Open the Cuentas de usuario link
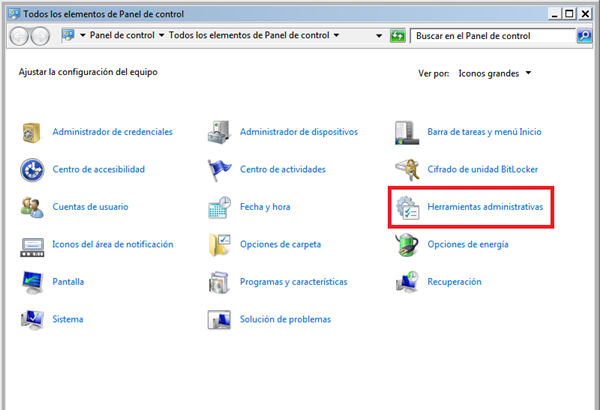Viewport: 600px width, 410px height. 90,207
